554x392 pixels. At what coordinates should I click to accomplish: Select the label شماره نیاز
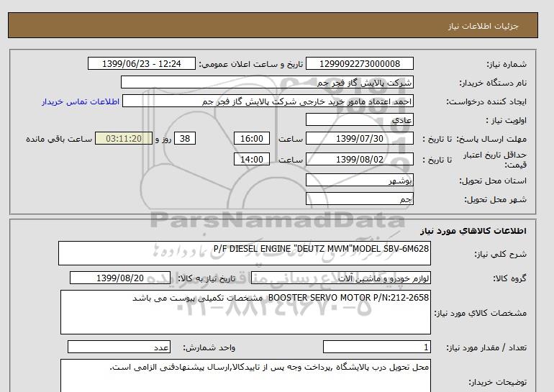click(507, 64)
